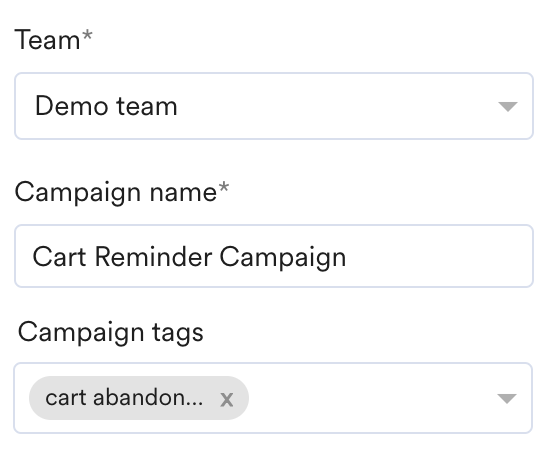Click the asterisk beside Campaign name
The image size is (550, 474).
point(224,187)
